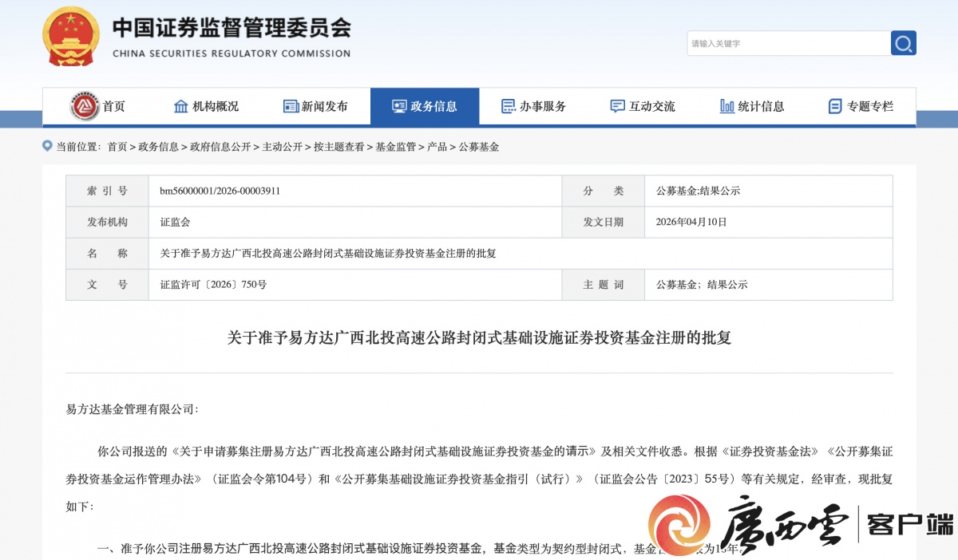Image resolution: width=958 pixels, height=560 pixels.
Task: Click the 专题专栏 page icon
Action: coord(835,106)
